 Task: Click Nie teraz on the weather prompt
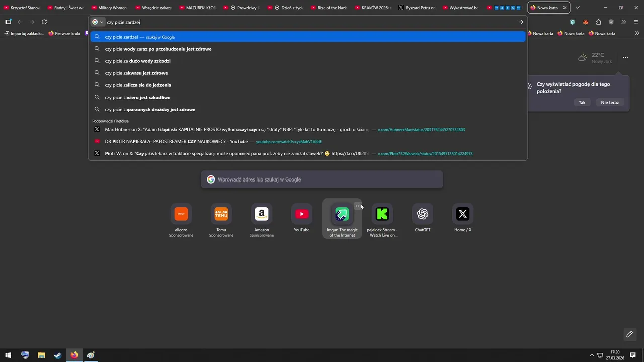click(610, 103)
